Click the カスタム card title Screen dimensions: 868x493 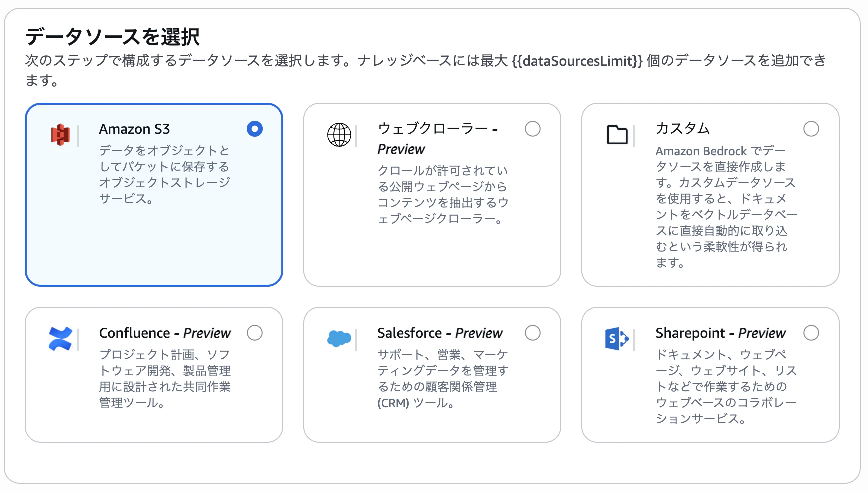(x=683, y=129)
